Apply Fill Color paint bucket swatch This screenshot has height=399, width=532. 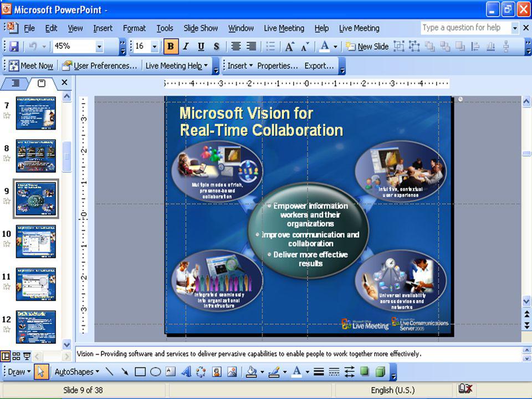coord(252,372)
